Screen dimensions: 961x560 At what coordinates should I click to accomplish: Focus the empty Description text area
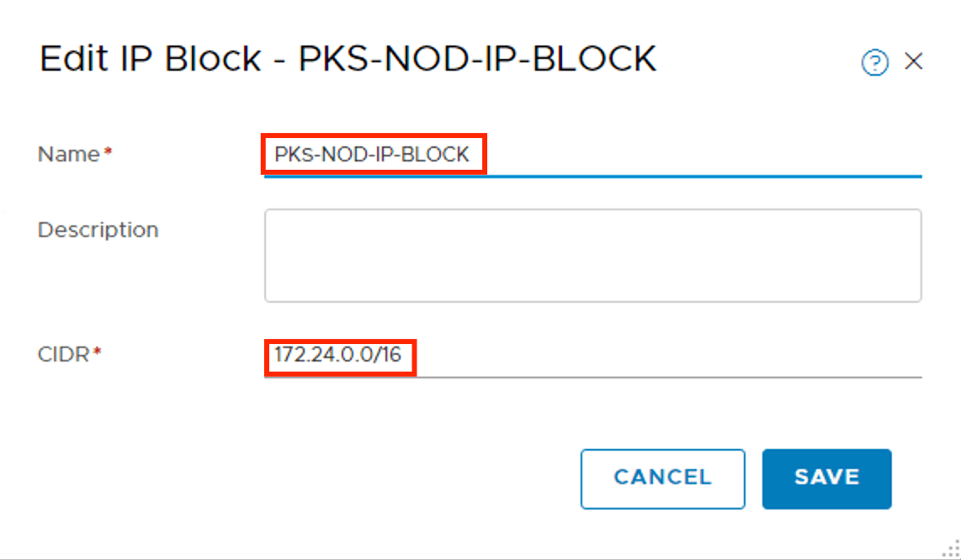click(x=592, y=256)
